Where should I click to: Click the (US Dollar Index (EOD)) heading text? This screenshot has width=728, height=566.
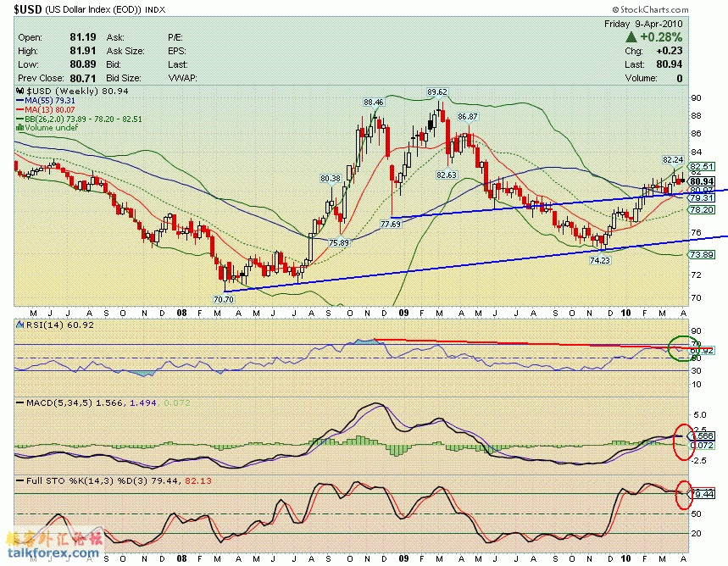(x=93, y=9)
